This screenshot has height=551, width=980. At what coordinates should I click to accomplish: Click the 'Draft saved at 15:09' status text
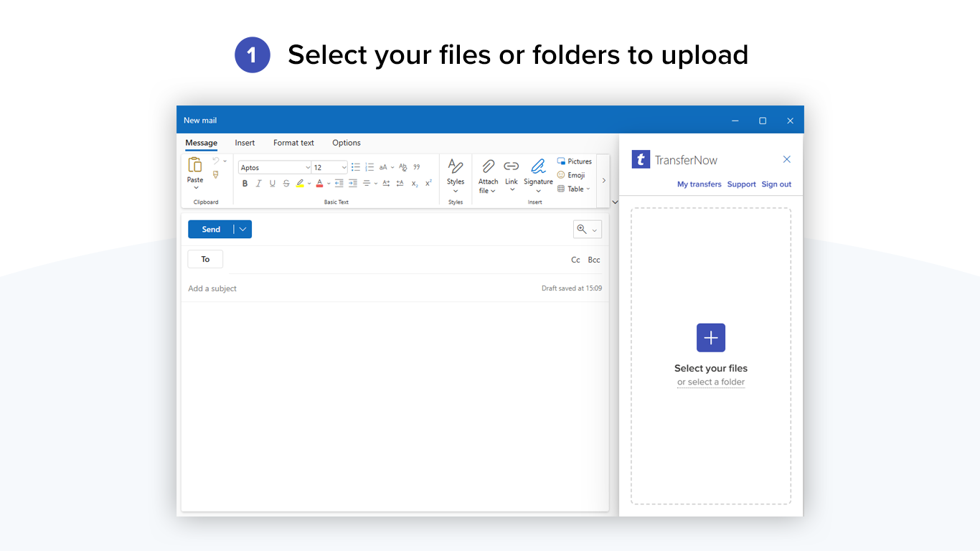click(572, 288)
